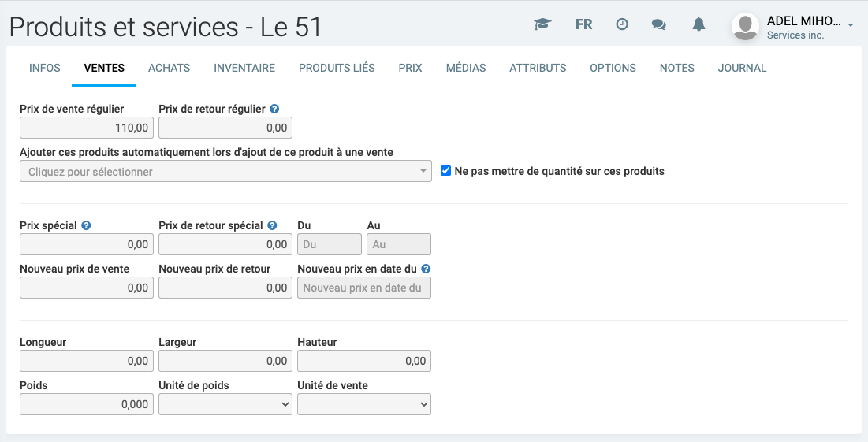The image size is (868, 442).
Task: Uncheck Ne pas mettre de quantité checkbox
Action: coord(446,171)
